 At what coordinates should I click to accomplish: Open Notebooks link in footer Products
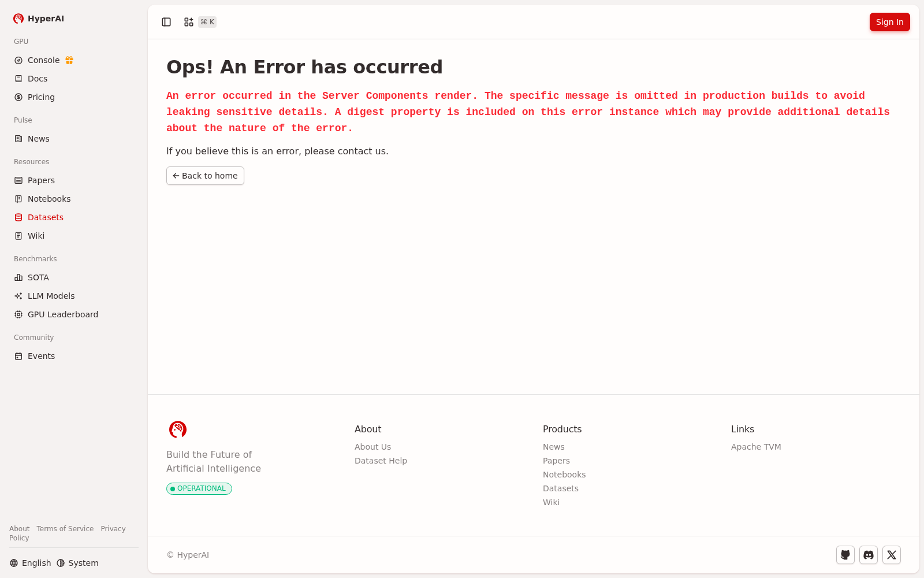[x=564, y=475]
